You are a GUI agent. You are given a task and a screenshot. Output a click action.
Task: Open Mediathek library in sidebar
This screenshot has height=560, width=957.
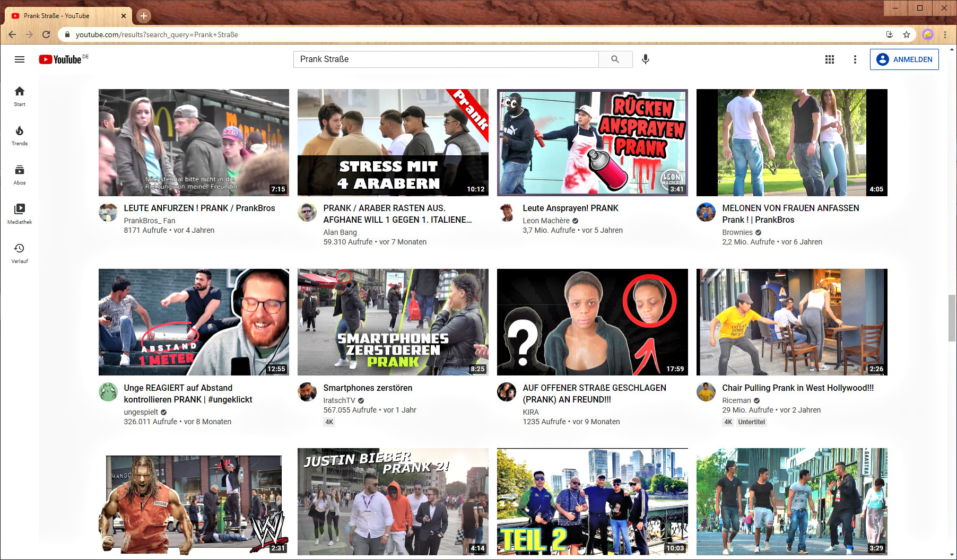coord(20,214)
